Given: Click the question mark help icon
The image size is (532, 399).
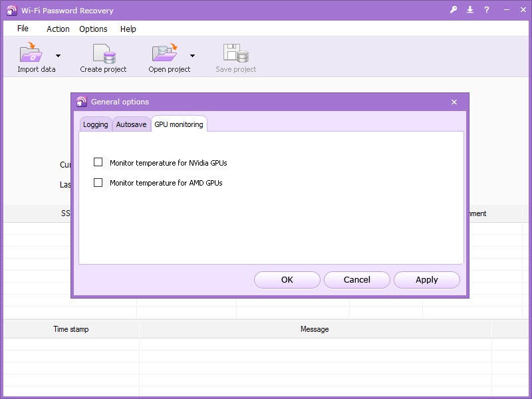Looking at the screenshot, I should click(x=487, y=10).
